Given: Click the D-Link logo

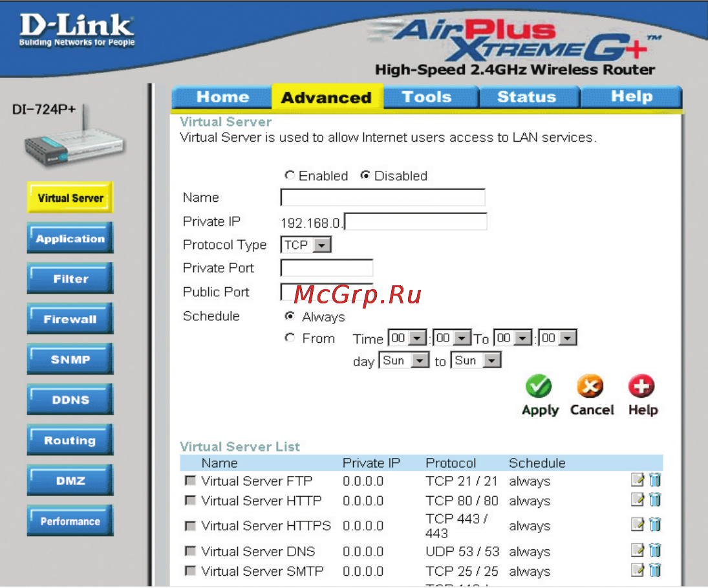Looking at the screenshot, I should point(77,29).
